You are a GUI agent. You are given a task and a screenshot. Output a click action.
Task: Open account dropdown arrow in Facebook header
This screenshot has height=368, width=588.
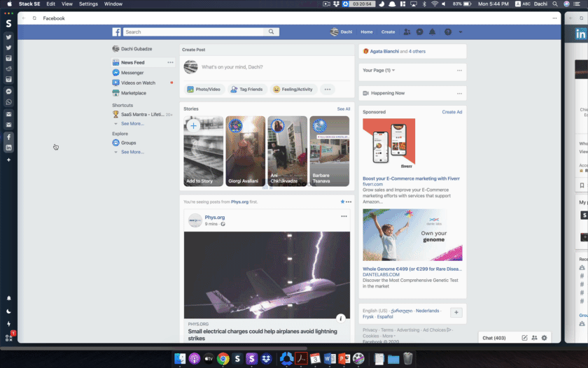tap(461, 32)
